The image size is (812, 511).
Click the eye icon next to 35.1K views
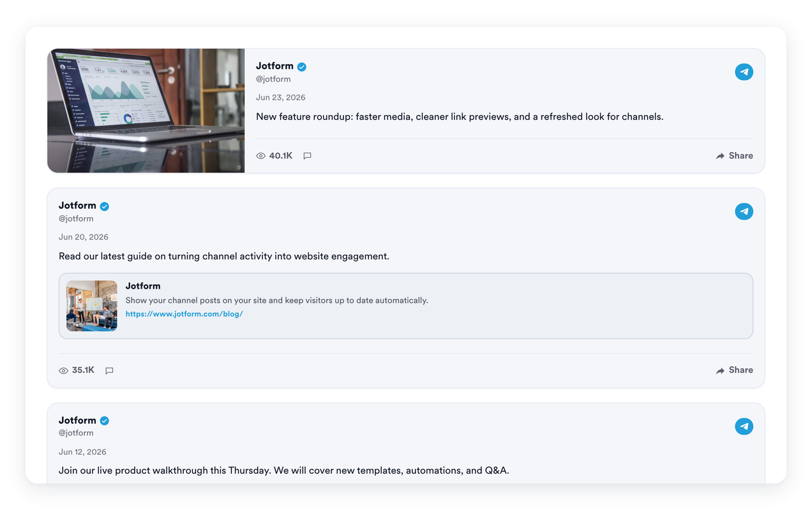63,370
